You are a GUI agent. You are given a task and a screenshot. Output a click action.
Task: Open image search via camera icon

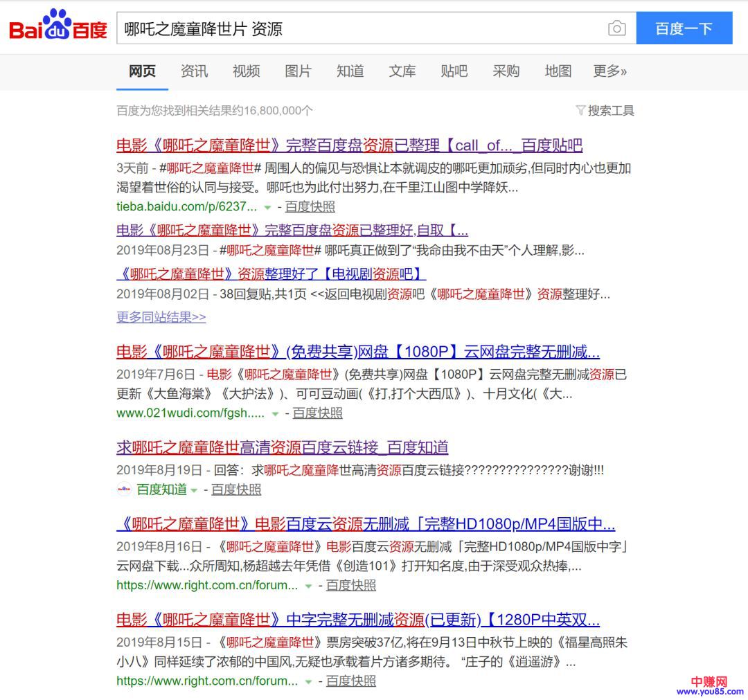[x=616, y=28]
